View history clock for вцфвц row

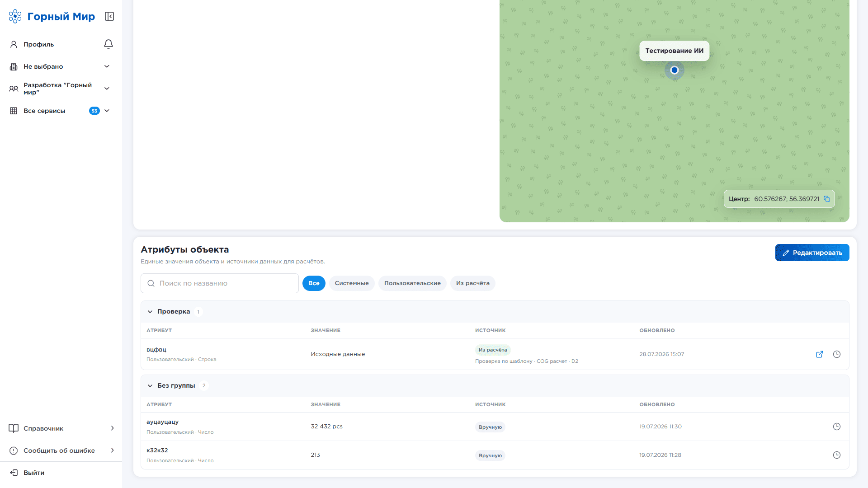point(837,354)
